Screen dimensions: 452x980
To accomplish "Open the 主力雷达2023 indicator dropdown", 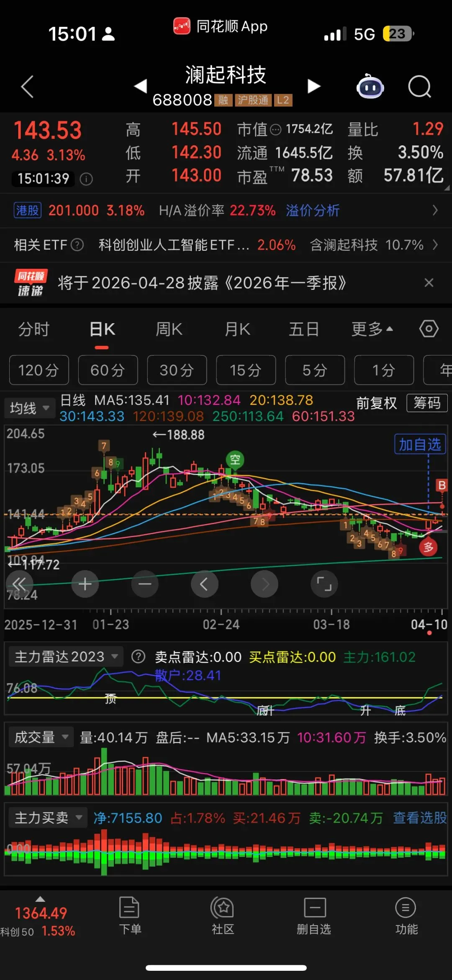I will click(66, 656).
